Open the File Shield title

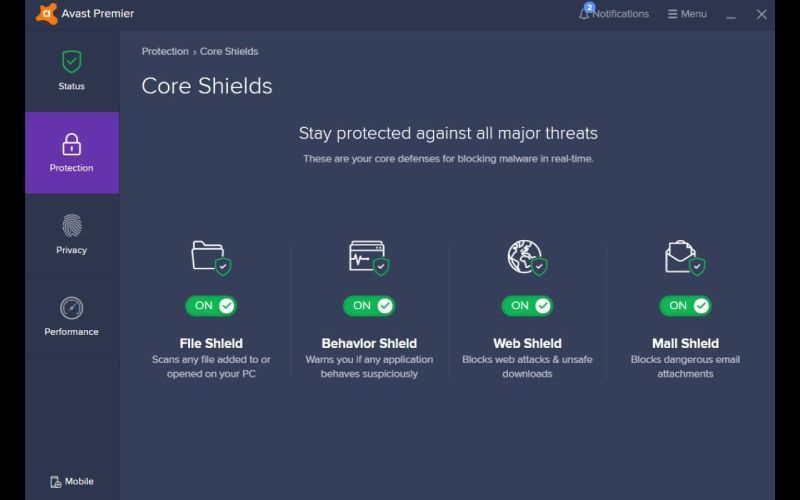(x=211, y=343)
